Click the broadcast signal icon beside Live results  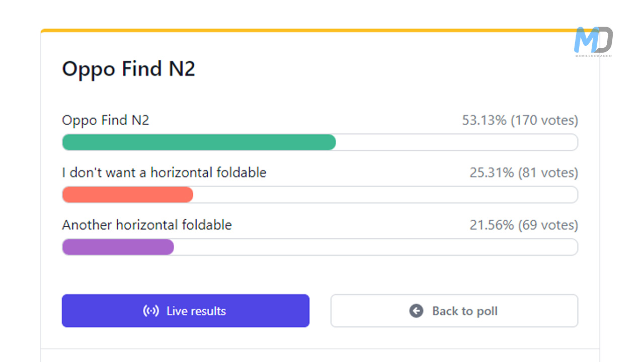(151, 311)
